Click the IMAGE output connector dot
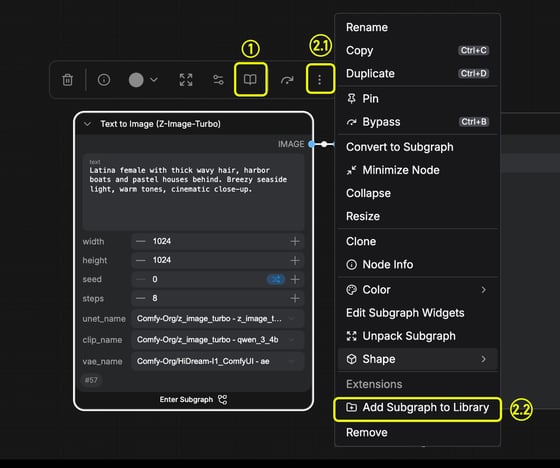The height and width of the screenshot is (468, 560). point(311,144)
